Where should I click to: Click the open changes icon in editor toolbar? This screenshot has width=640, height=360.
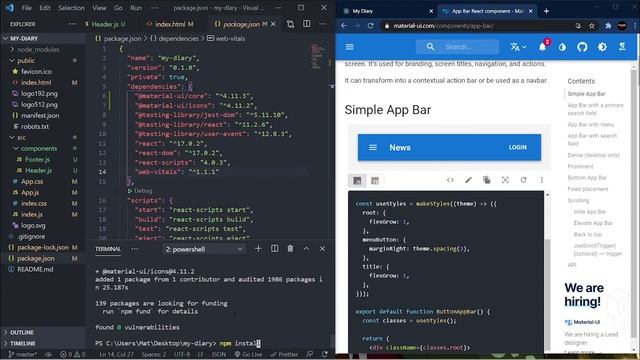point(290,24)
